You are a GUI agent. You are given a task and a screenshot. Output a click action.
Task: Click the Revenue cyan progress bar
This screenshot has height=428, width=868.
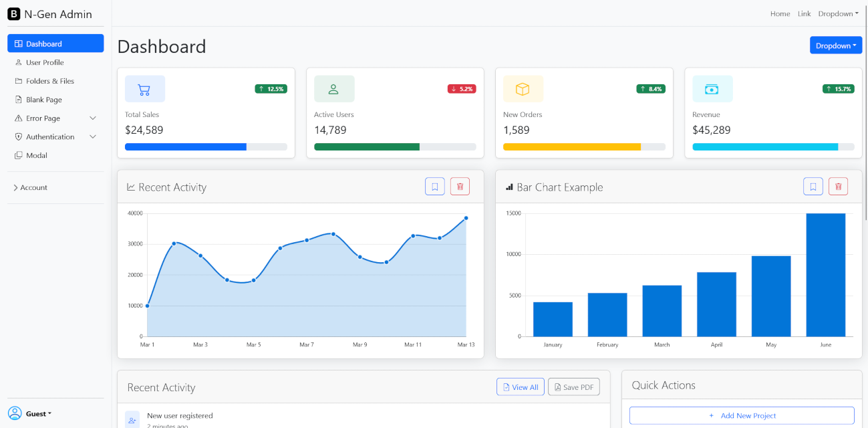pyautogui.click(x=765, y=146)
